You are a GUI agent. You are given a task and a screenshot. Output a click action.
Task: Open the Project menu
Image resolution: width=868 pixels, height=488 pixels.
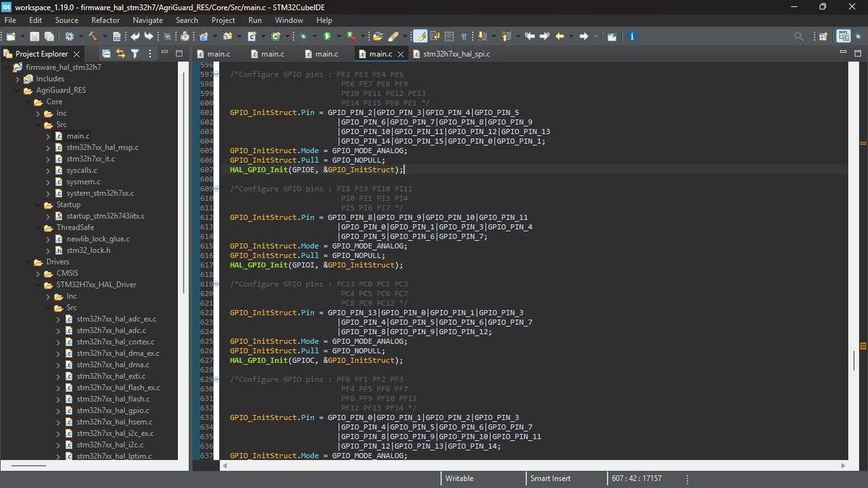(223, 20)
